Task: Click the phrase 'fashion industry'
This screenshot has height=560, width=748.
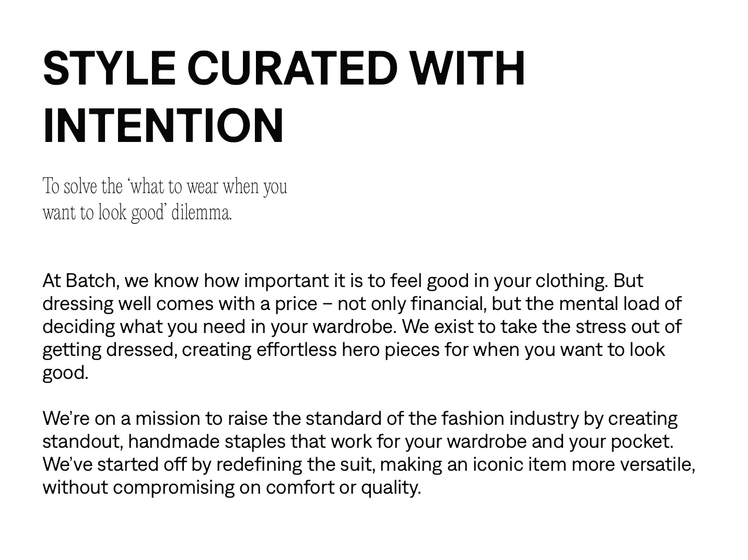Action: pyautogui.click(x=510, y=419)
